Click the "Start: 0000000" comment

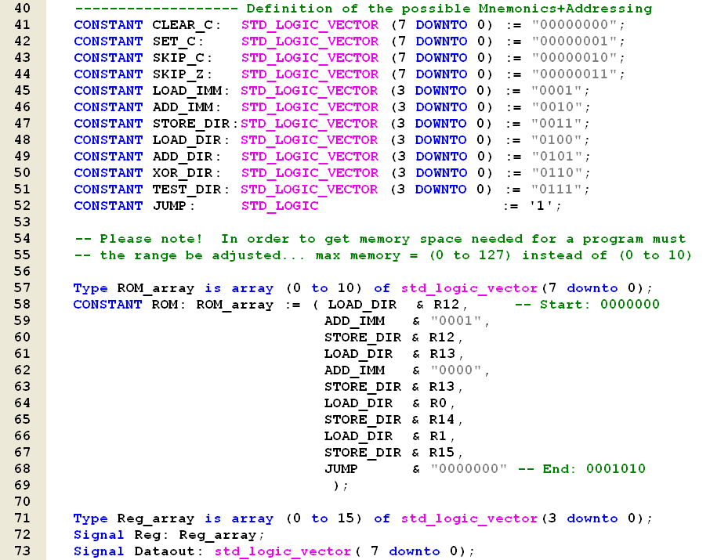pos(599,305)
